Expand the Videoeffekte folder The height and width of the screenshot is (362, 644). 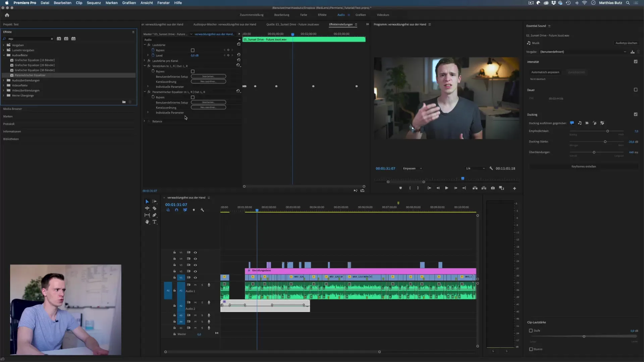click(x=4, y=85)
